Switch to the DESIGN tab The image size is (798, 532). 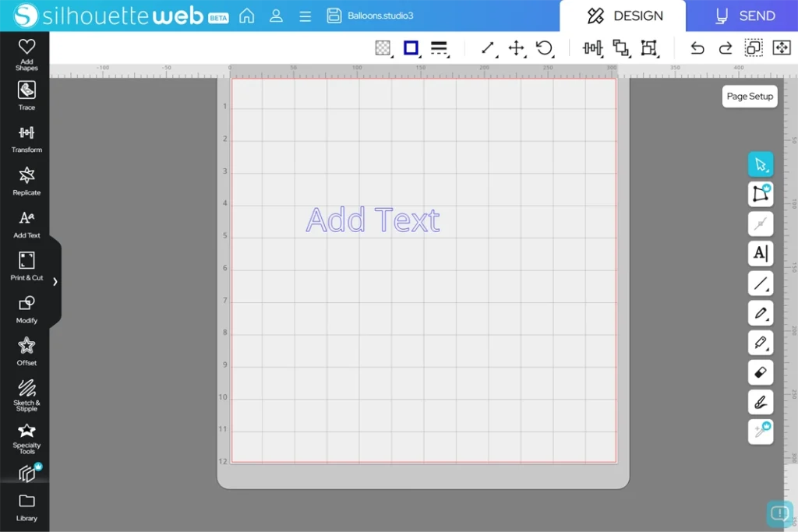pyautogui.click(x=624, y=16)
